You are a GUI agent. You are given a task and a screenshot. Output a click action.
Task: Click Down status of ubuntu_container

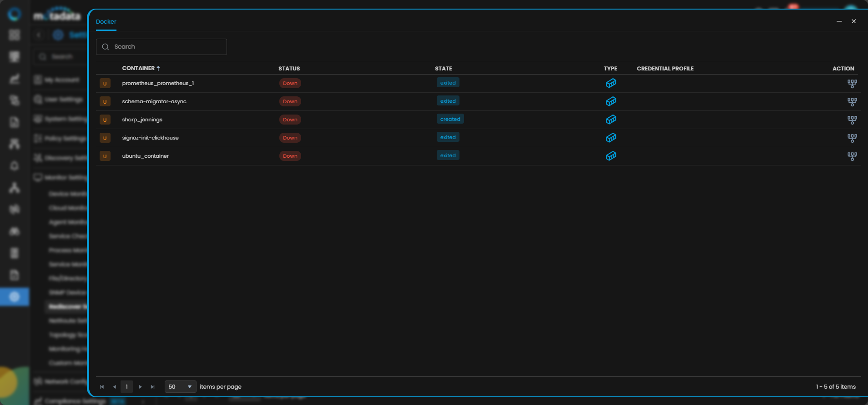point(290,156)
